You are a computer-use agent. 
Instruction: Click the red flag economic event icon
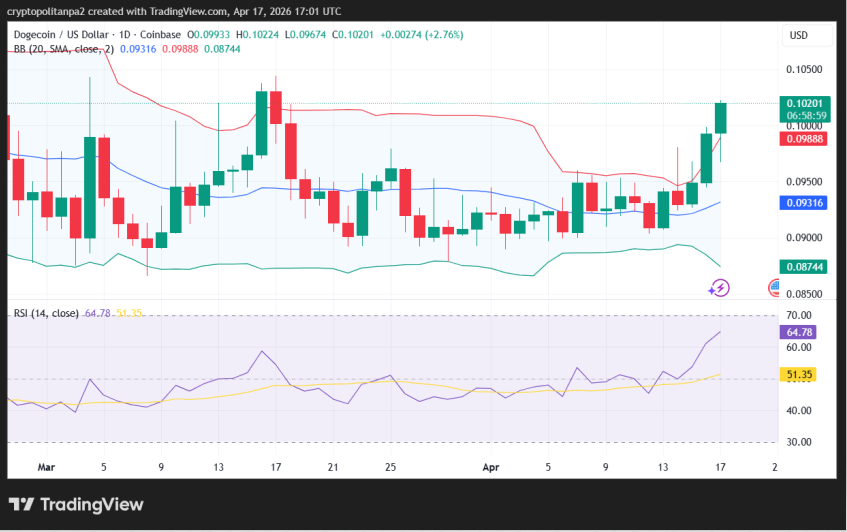(x=775, y=288)
